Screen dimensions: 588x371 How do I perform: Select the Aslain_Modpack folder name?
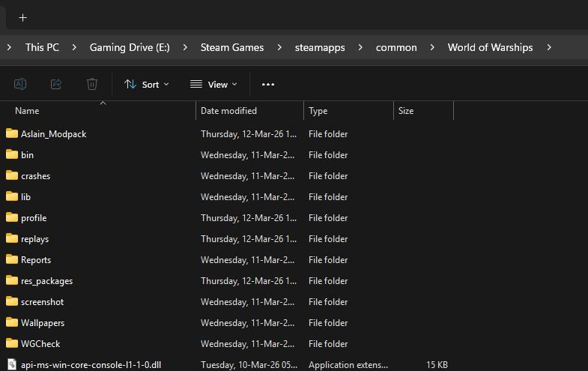click(x=54, y=134)
